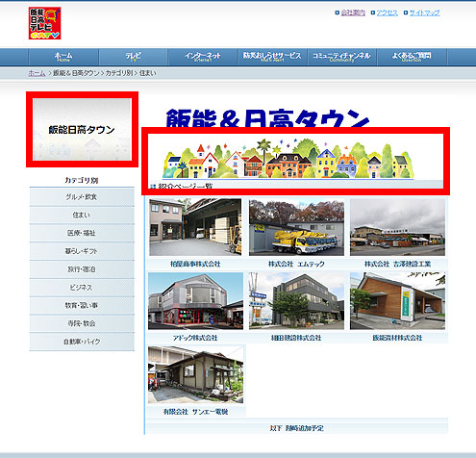Select the 防災おしらせサービス navigation tab
Viewport: 476px width, 458px height.
click(272, 57)
